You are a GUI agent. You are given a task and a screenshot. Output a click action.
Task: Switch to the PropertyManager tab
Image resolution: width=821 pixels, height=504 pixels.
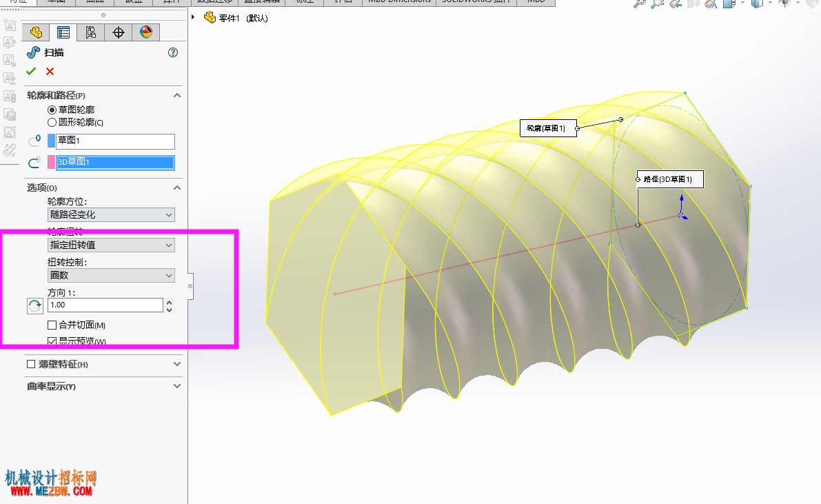pyautogui.click(x=63, y=32)
